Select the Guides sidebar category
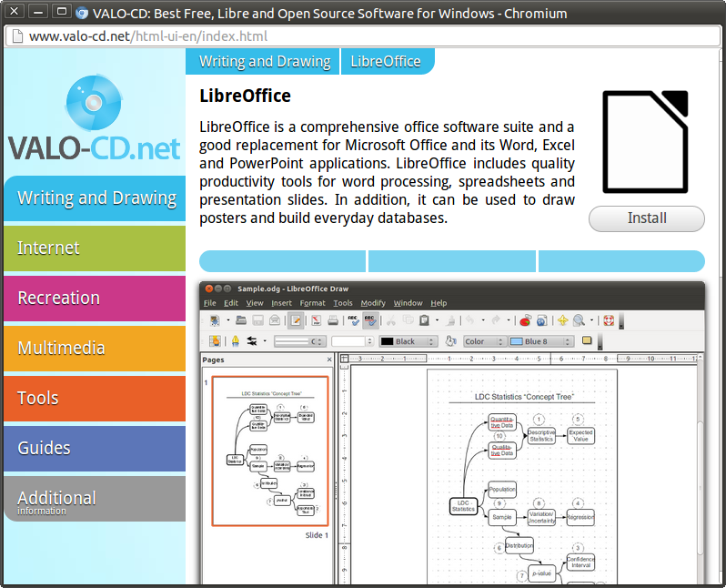726x588 pixels. [95, 449]
